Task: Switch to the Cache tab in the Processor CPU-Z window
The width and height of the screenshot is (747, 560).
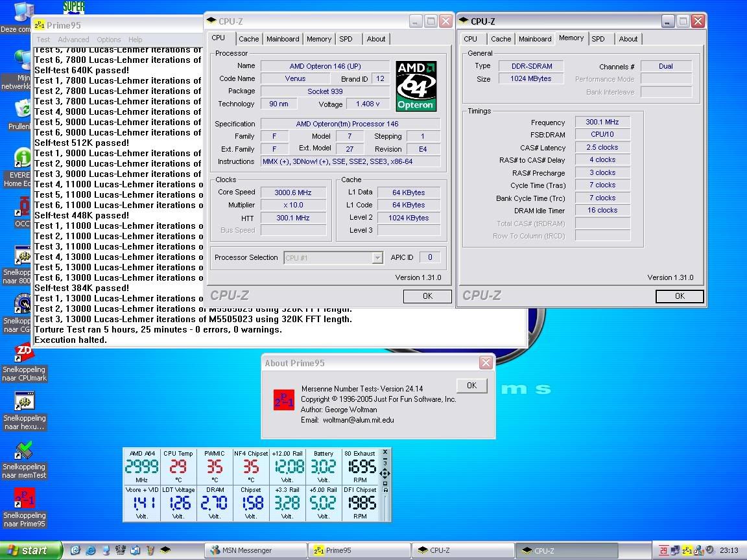Action: [x=249, y=39]
